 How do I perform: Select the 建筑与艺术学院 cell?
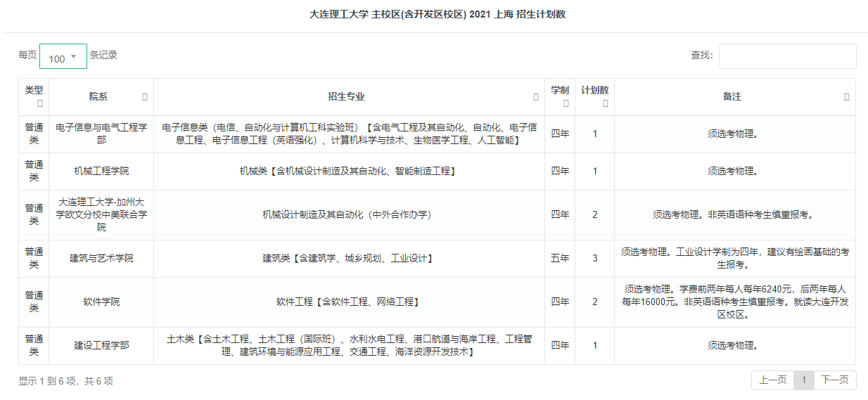point(101,258)
